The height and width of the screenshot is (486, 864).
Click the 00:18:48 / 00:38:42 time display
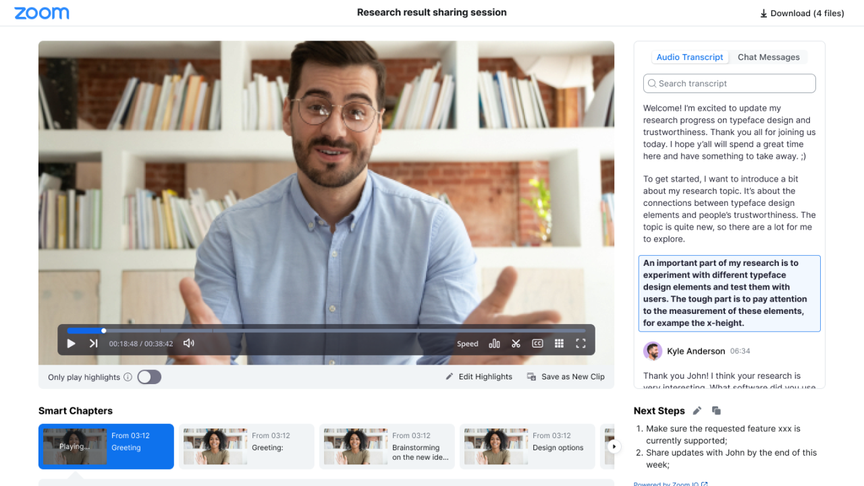(141, 344)
